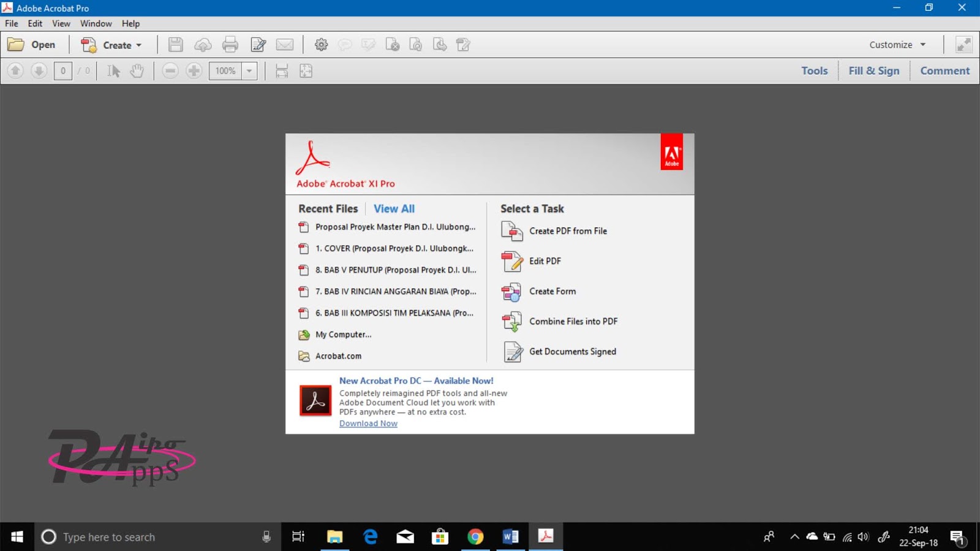
Task: Click the delete page icon
Action: tap(393, 45)
